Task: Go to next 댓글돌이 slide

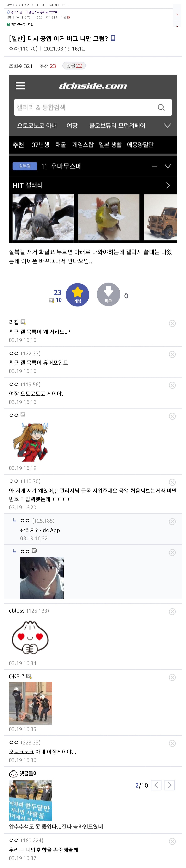Action: 170,785
